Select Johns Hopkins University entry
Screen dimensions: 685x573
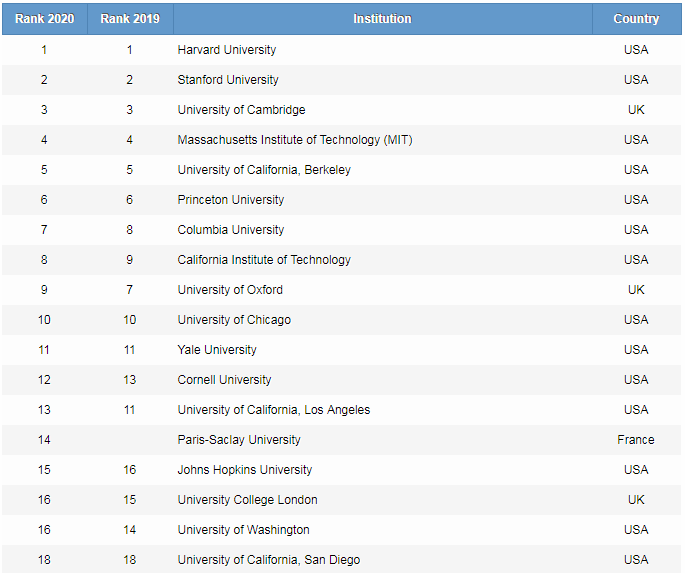pos(245,470)
